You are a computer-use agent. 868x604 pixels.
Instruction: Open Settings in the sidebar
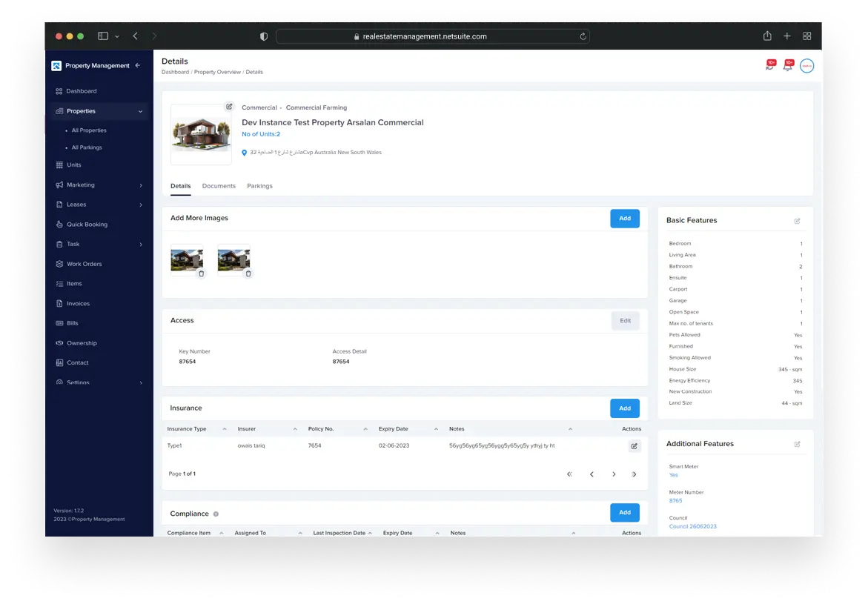[78, 382]
